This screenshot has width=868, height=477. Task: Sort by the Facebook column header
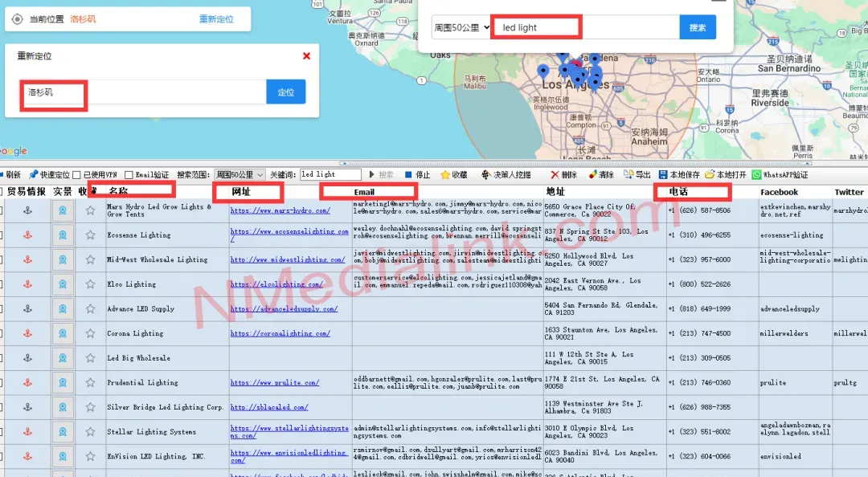(779, 192)
